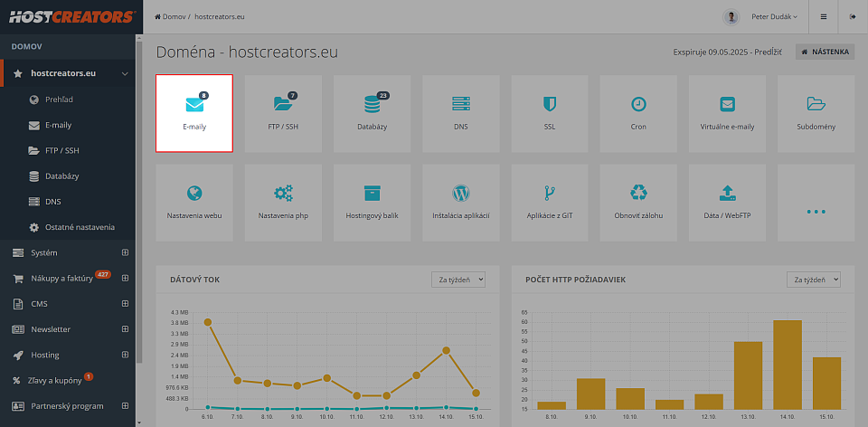Open the Virtuálne e-maily tile
Screen dimensions: 868x427
click(x=727, y=113)
